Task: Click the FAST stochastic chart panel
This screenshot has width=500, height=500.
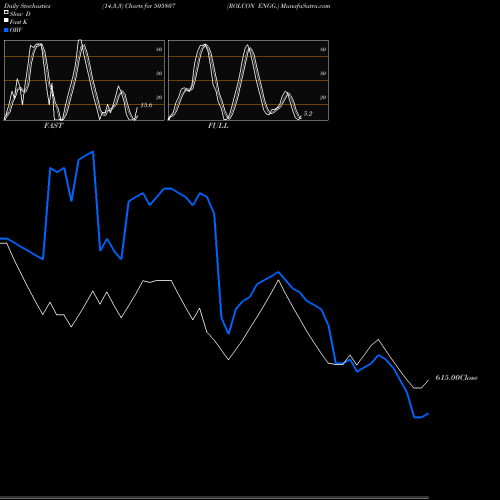Action: point(84,80)
